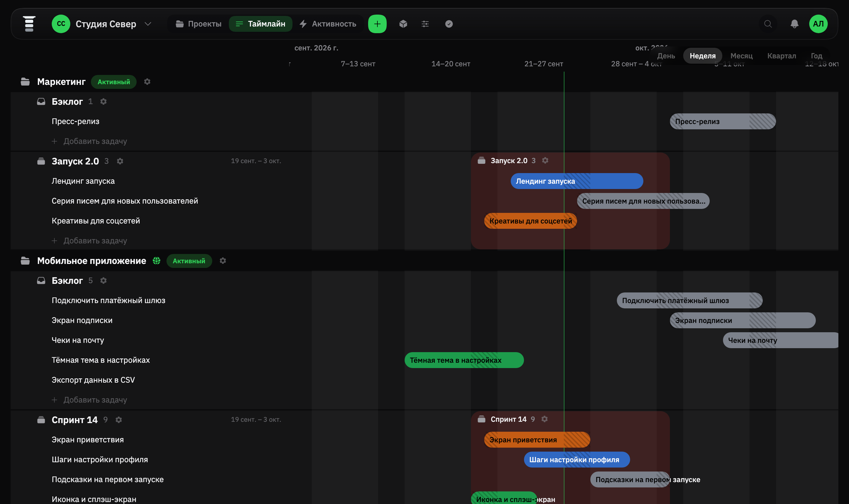Open gear next to Спринт 14 in list
The height and width of the screenshot is (504, 849).
[x=118, y=420]
